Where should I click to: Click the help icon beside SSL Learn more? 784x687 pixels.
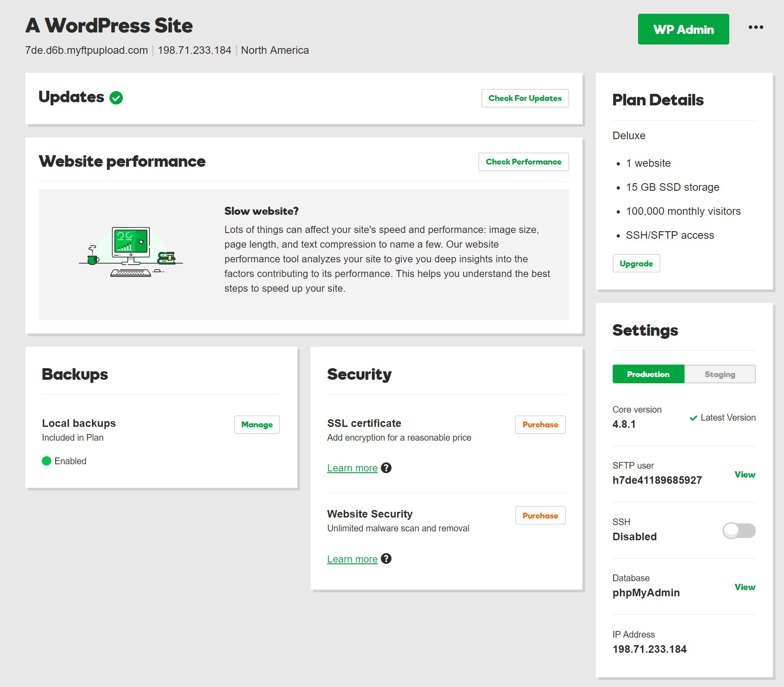386,468
